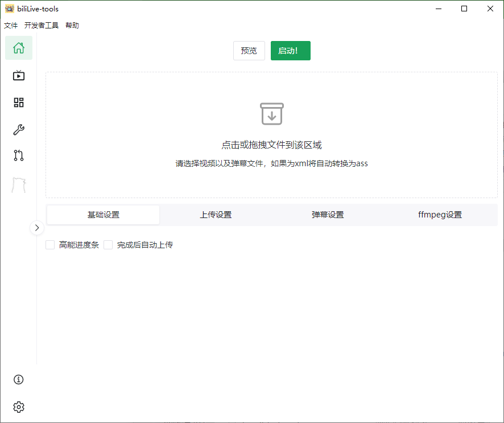Expand the sidebar with the chevron arrow
This screenshot has width=504, height=423.
(x=37, y=228)
